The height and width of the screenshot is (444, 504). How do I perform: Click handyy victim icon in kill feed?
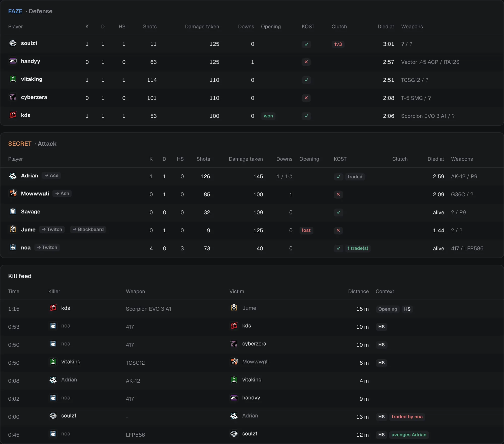(x=234, y=398)
